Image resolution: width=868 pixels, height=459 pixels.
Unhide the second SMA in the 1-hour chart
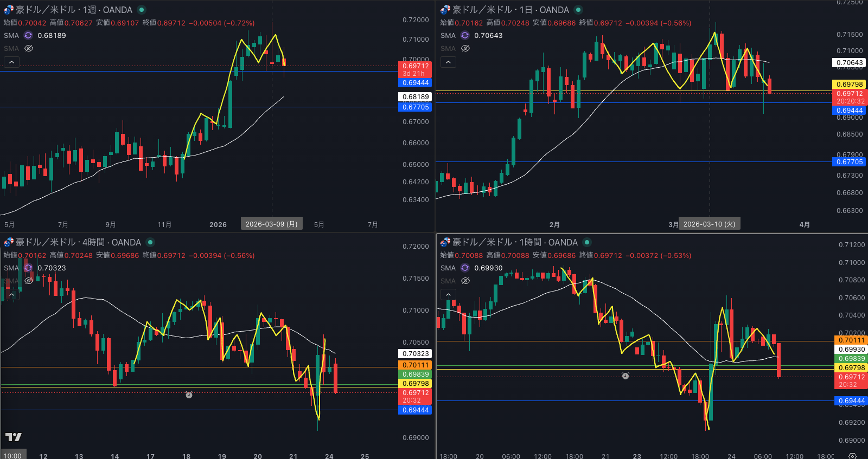(x=465, y=281)
